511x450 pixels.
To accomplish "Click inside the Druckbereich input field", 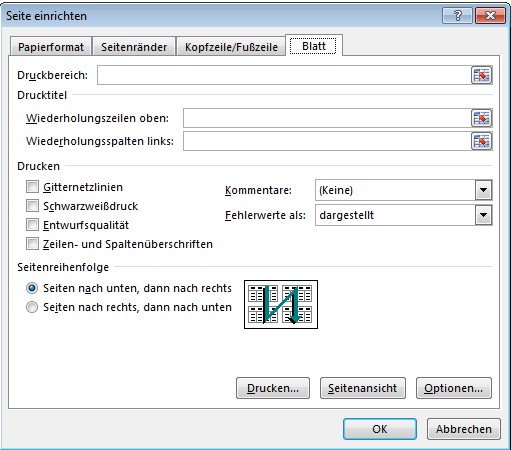I will pyautogui.click(x=284, y=75).
